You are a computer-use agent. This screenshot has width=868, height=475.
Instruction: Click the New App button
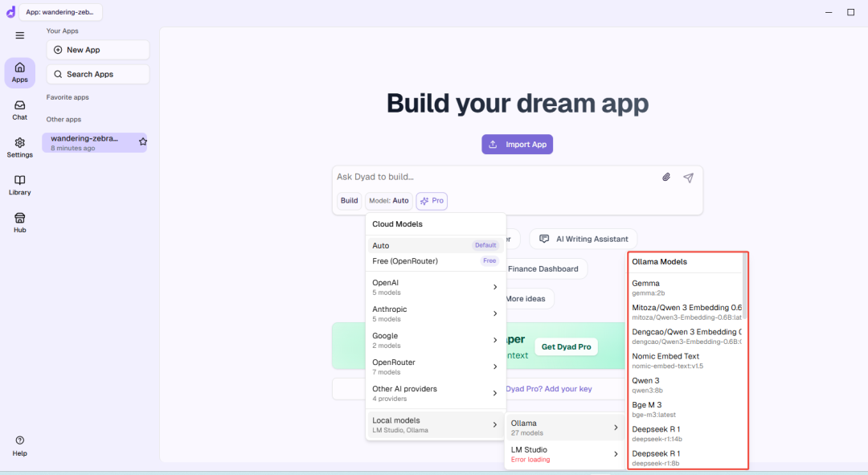(98, 50)
